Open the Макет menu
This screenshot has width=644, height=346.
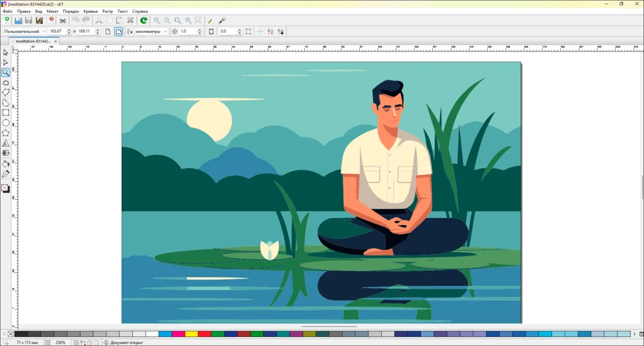(53, 12)
